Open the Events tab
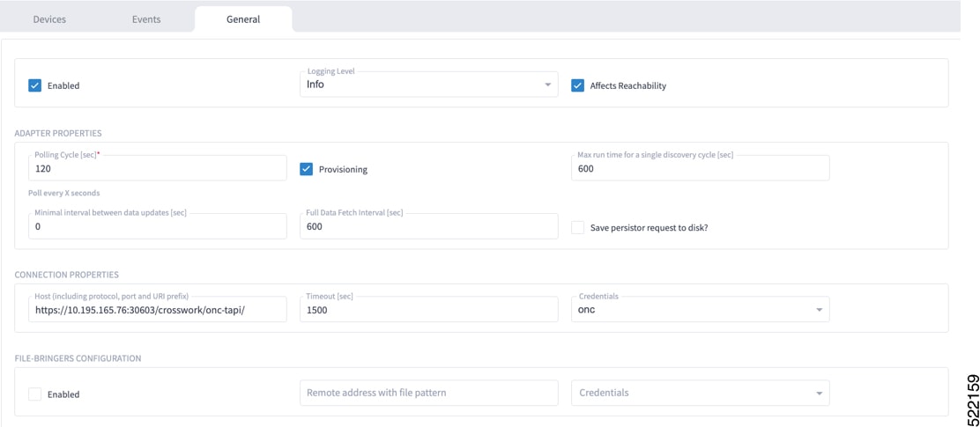Image resolution: width=980 pixels, height=427 pixels. (x=146, y=19)
